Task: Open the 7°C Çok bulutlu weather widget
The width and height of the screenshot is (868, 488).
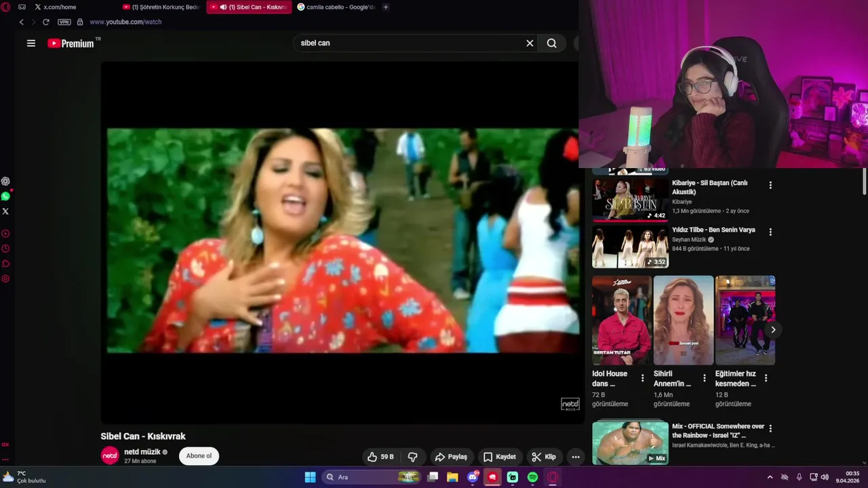Action: pyautogui.click(x=24, y=477)
